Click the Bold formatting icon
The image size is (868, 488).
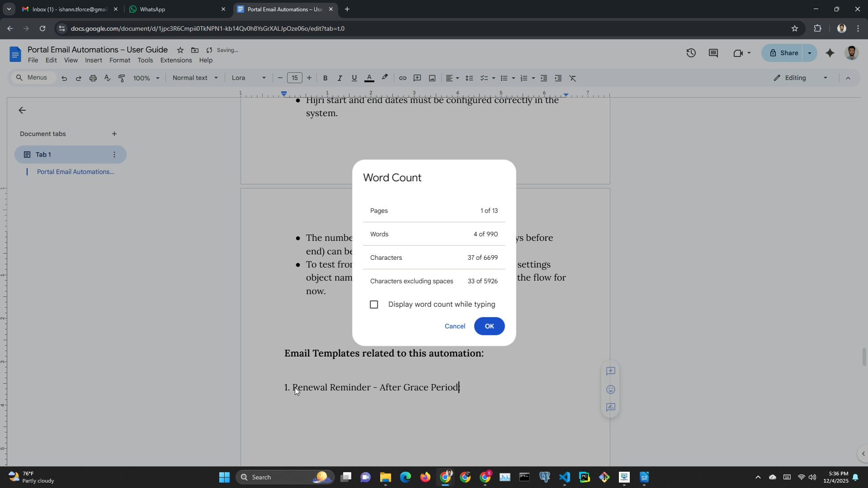[x=325, y=78]
